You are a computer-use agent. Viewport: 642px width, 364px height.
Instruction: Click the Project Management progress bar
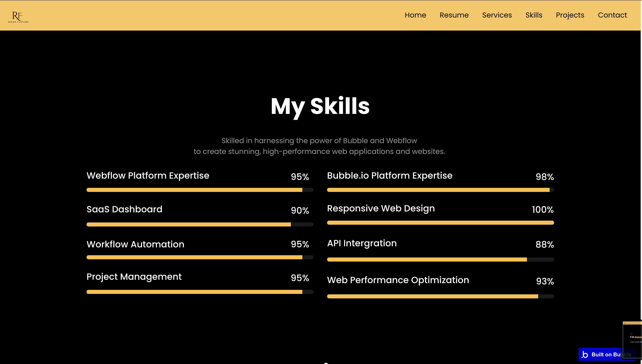tap(200, 292)
